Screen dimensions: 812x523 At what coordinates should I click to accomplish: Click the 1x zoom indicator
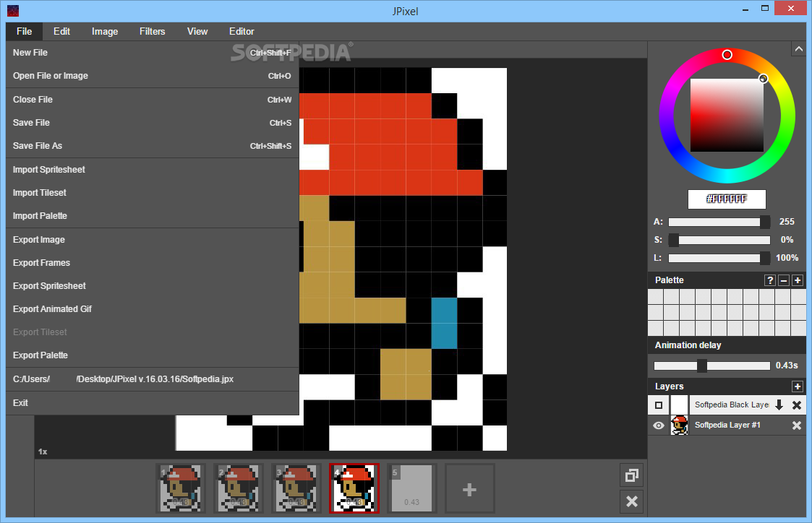[43, 452]
